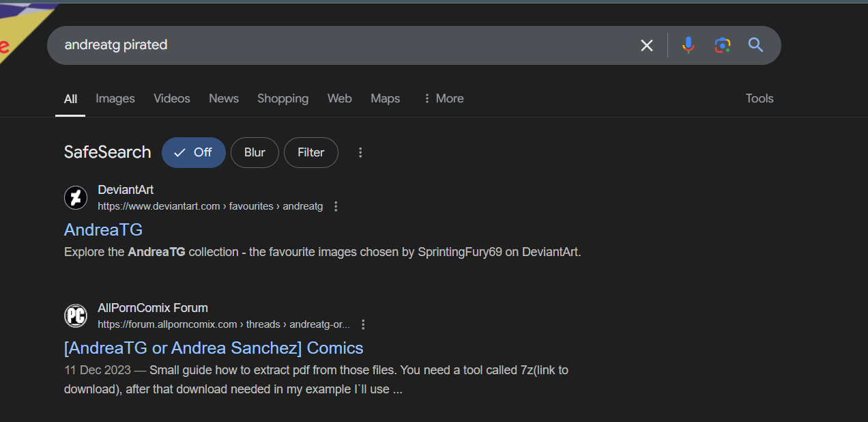Open the AndreaTG result title link
The height and width of the screenshot is (422, 868).
[103, 229]
